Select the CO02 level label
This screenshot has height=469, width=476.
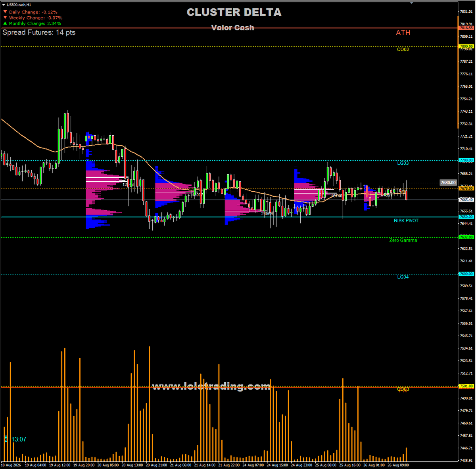tap(403, 50)
